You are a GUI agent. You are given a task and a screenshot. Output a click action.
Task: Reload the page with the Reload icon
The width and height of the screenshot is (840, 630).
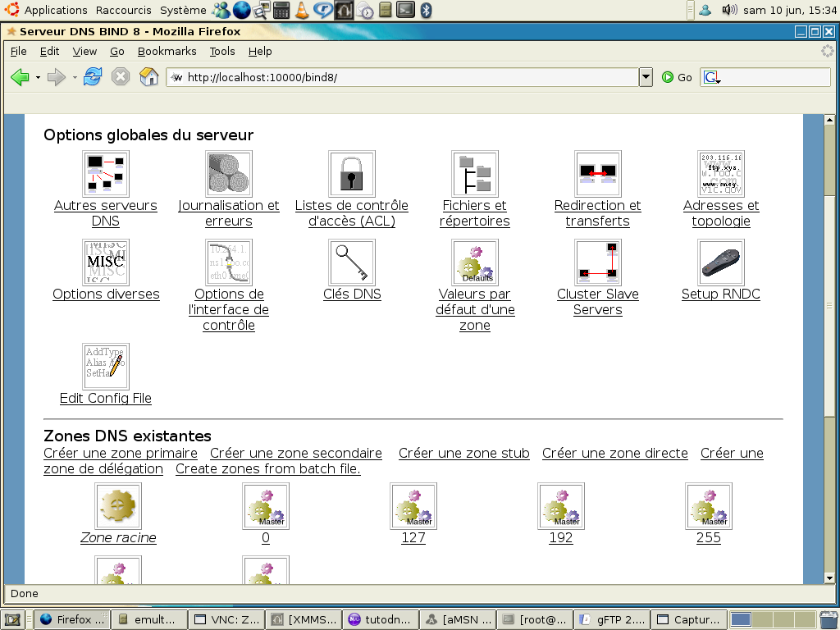tap(93, 76)
